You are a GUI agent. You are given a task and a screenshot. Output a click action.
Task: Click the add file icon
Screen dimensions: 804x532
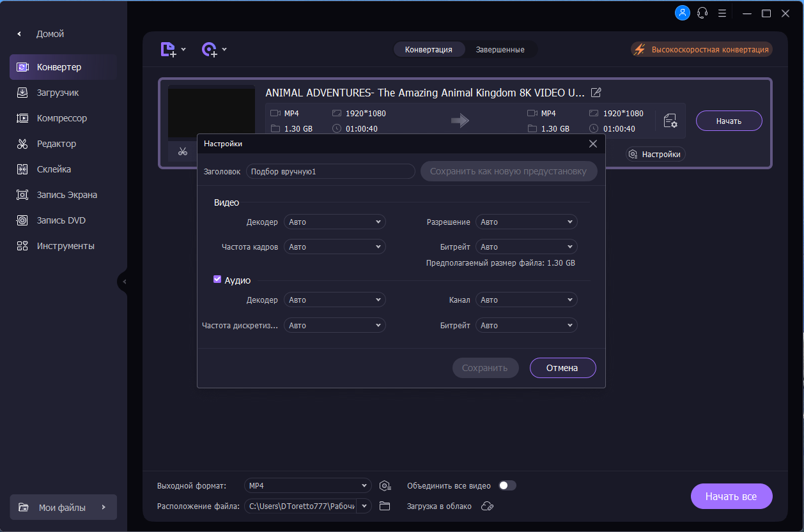click(168, 50)
